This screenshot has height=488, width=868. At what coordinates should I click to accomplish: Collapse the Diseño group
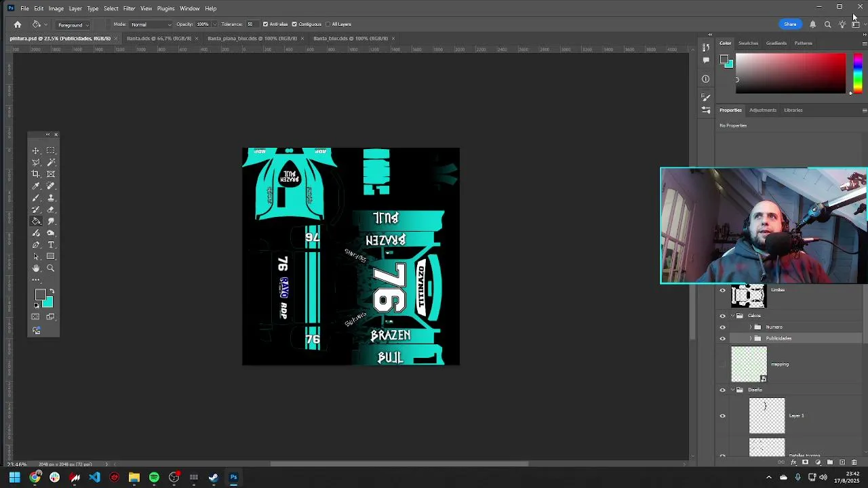(732, 390)
